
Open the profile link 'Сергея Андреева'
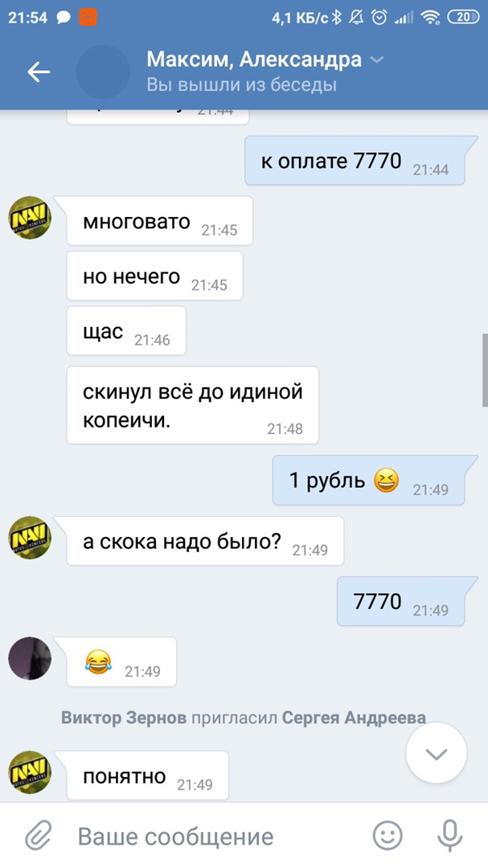pyautogui.click(x=354, y=718)
